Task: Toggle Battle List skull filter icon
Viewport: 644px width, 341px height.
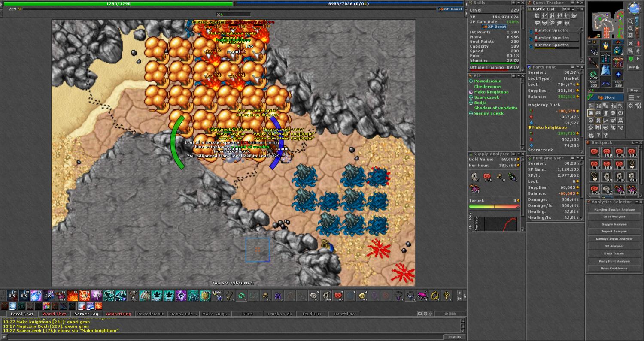Action: pos(552,23)
